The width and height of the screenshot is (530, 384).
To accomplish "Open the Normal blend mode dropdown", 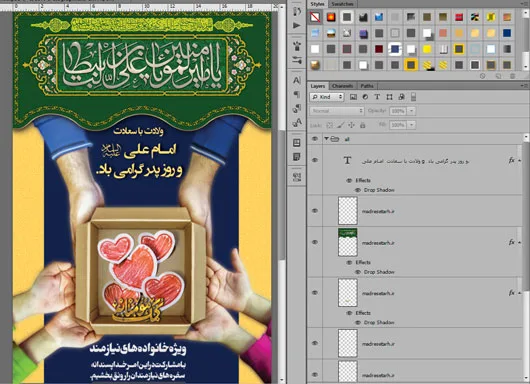I will 337,111.
